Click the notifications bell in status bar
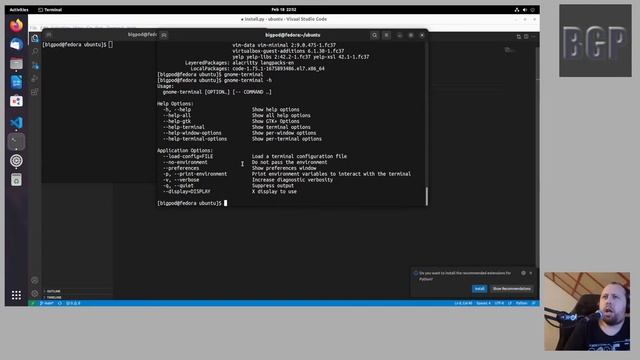Viewport: 640px width, 360px height. [533, 303]
